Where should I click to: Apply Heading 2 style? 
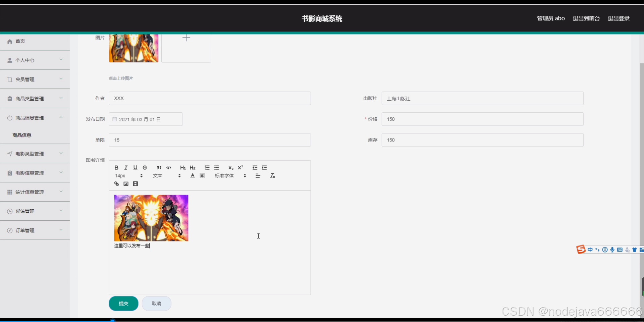pyautogui.click(x=193, y=168)
